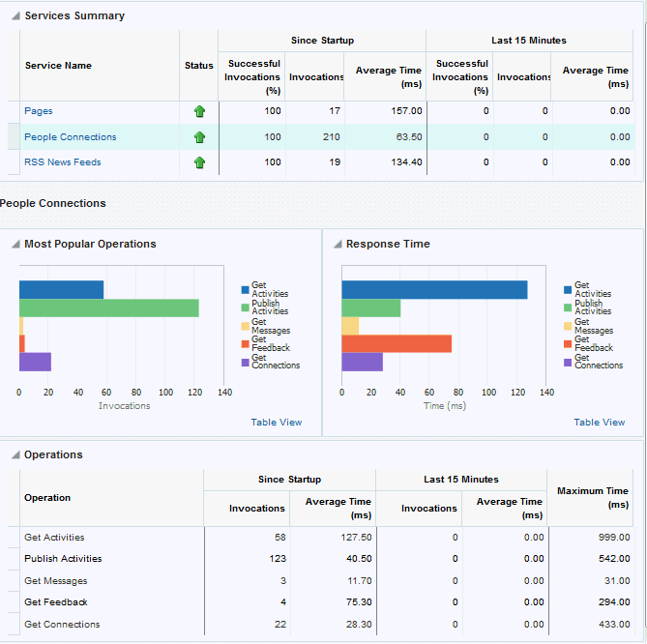Open the Pages service link
The image size is (647, 644).
pyautogui.click(x=39, y=111)
